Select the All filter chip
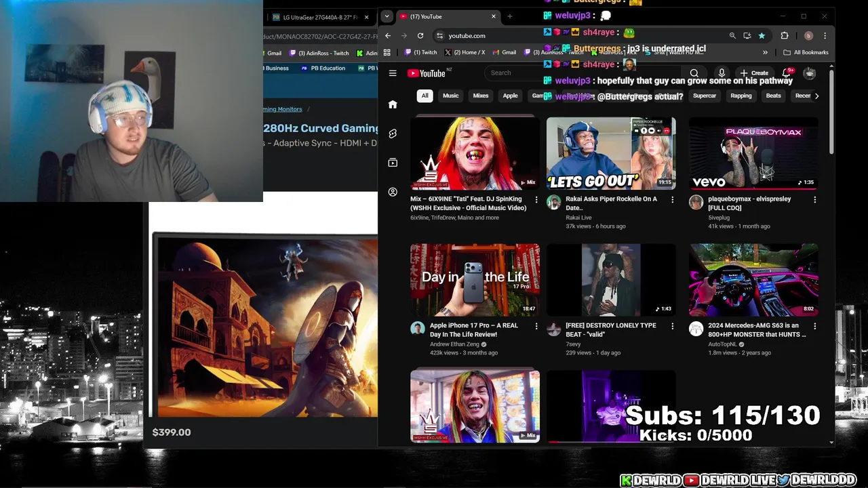The width and height of the screenshot is (868, 488). 425,96
